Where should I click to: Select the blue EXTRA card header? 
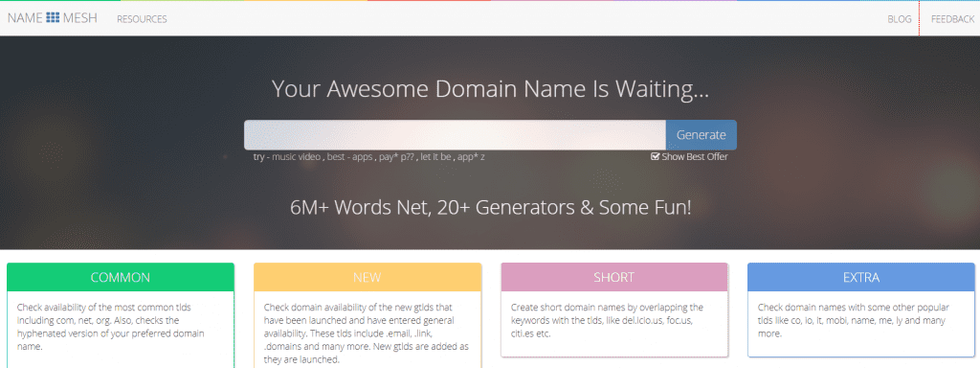pos(861,277)
